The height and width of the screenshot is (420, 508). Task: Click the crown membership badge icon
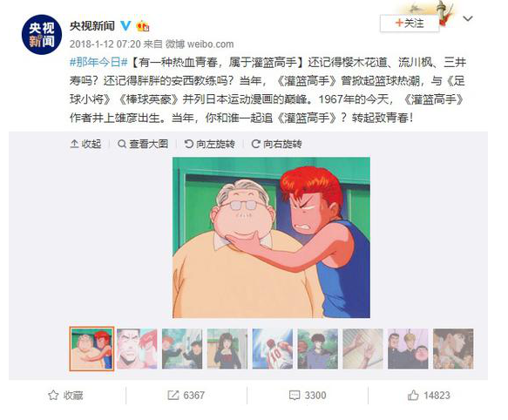click(143, 26)
